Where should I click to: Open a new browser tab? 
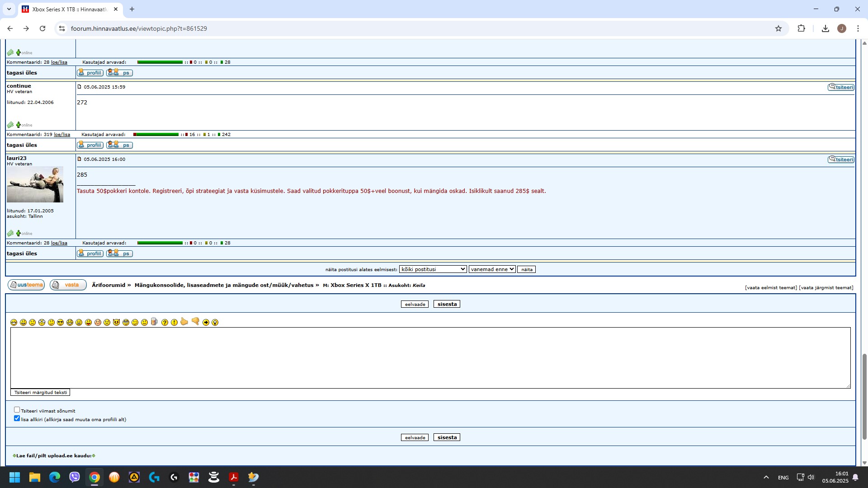tap(132, 9)
